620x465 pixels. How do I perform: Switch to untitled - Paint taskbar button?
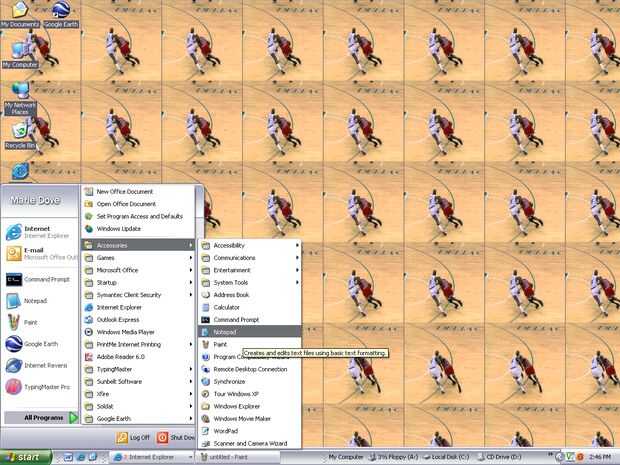[238, 457]
